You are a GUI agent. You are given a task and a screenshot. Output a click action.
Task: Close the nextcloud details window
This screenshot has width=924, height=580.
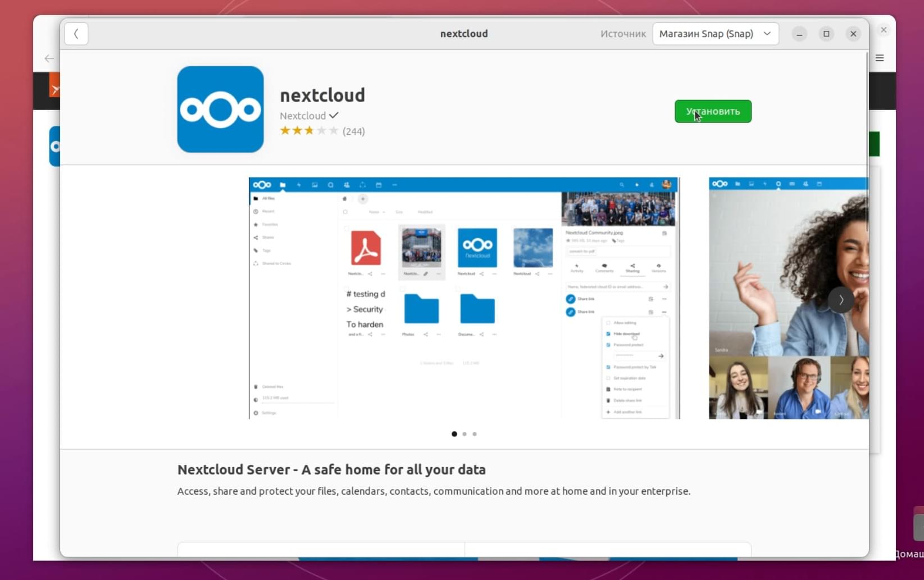853,34
